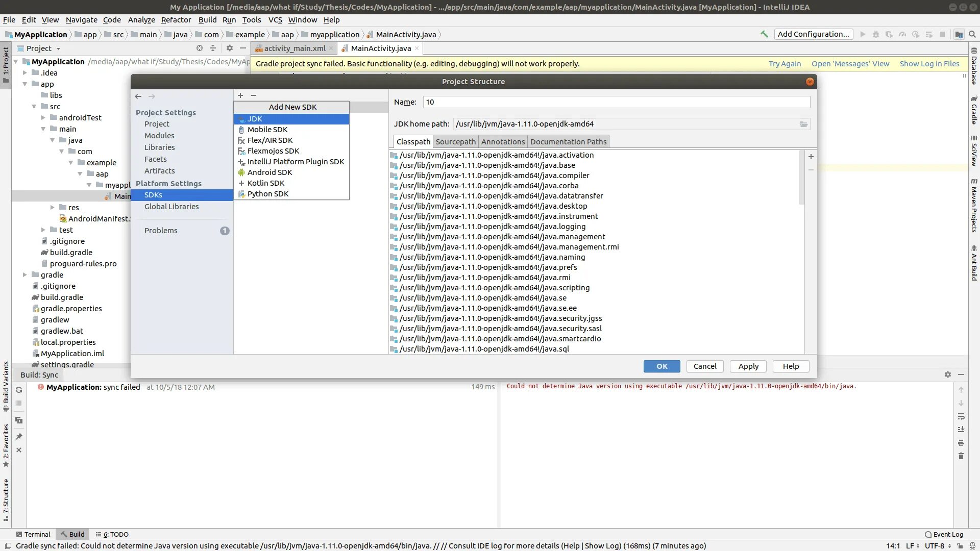This screenshot has width=980, height=551.
Task: Click the Debug bug icon
Action: [876, 34]
